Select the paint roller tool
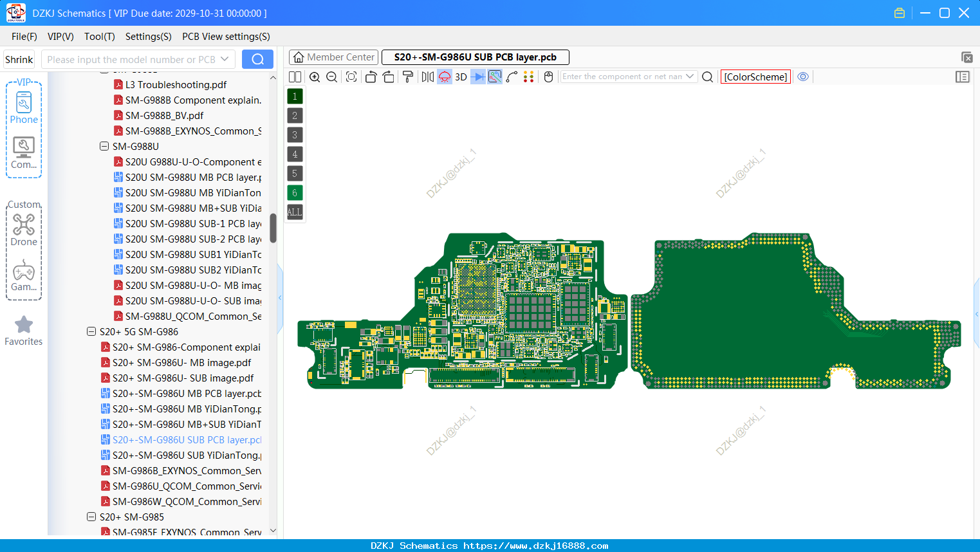The width and height of the screenshot is (980, 552). (408, 77)
